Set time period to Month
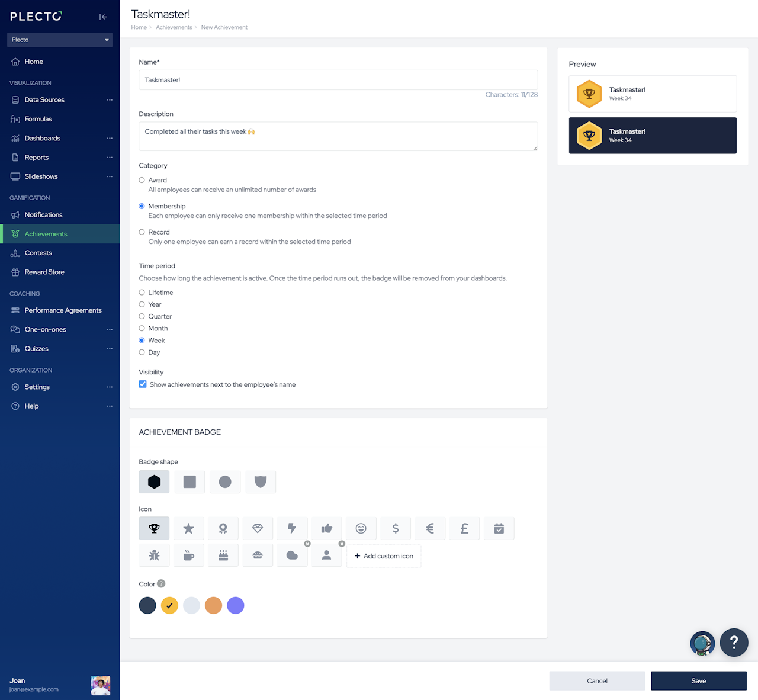 click(x=142, y=328)
